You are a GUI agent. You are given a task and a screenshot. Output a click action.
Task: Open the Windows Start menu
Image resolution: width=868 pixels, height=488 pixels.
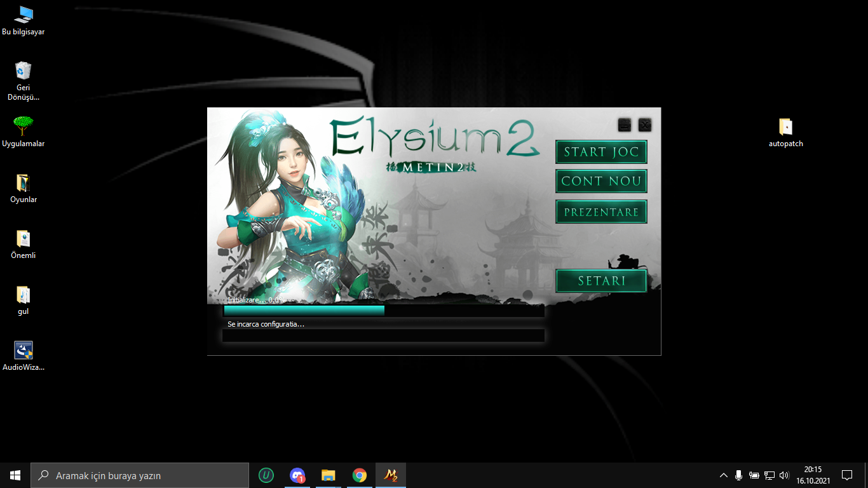point(15,475)
